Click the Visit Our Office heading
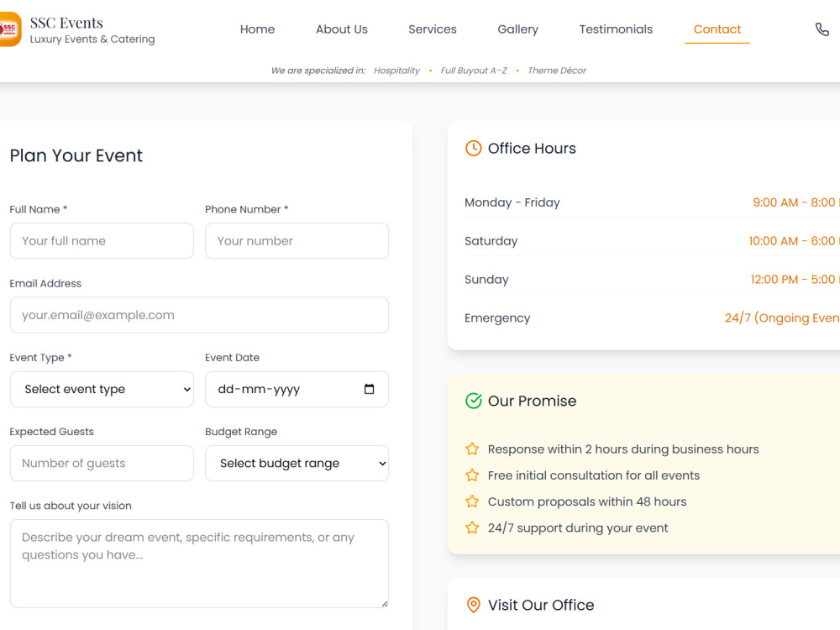 (x=541, y=605)
